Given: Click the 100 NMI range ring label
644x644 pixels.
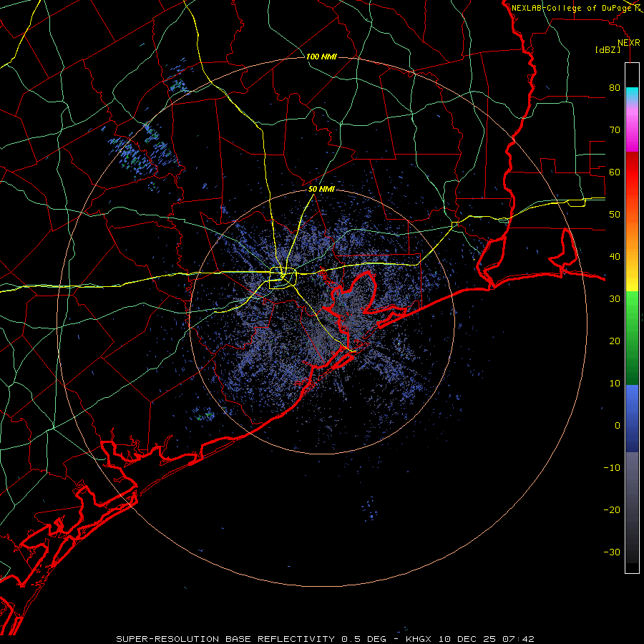Looking at the screenshot, I should [321, 57].
